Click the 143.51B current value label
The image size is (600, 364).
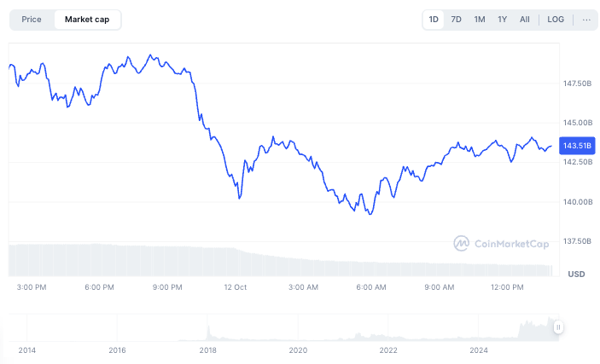tap(577, 146)
